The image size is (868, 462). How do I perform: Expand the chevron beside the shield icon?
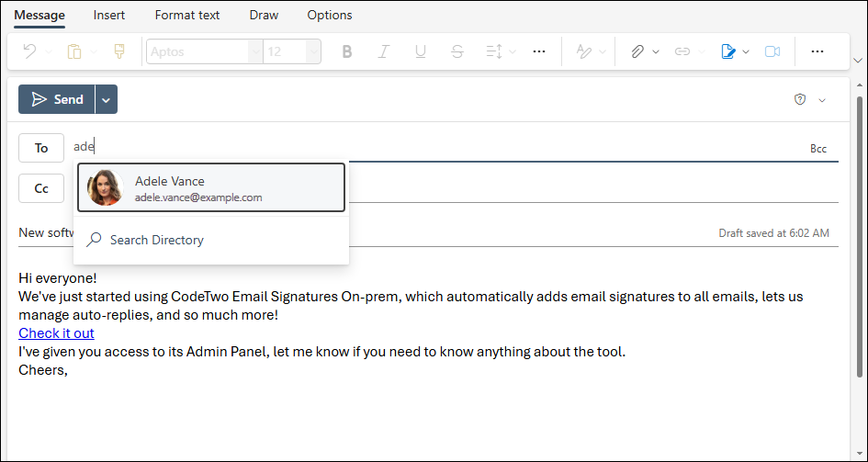tap(822, 100)
